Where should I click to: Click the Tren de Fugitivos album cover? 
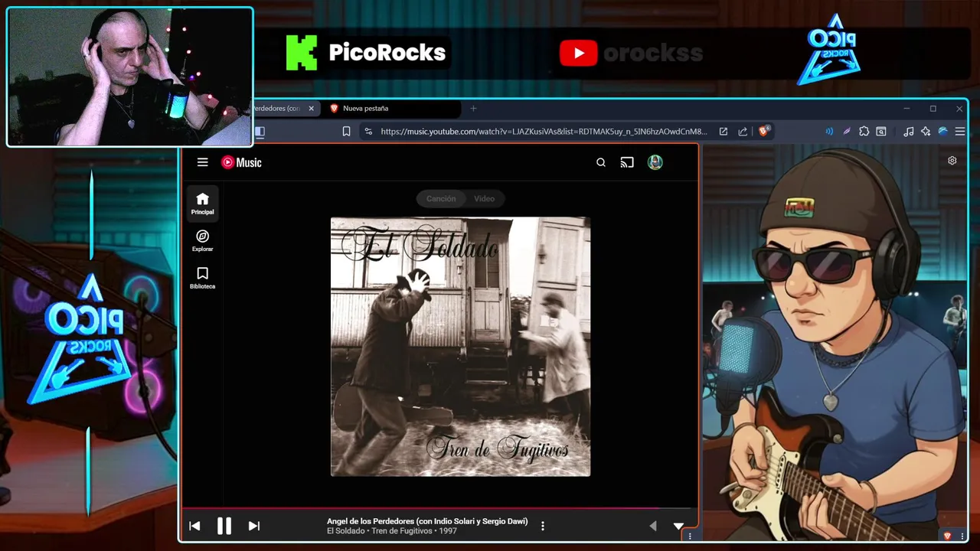click(x=460, y=347)
